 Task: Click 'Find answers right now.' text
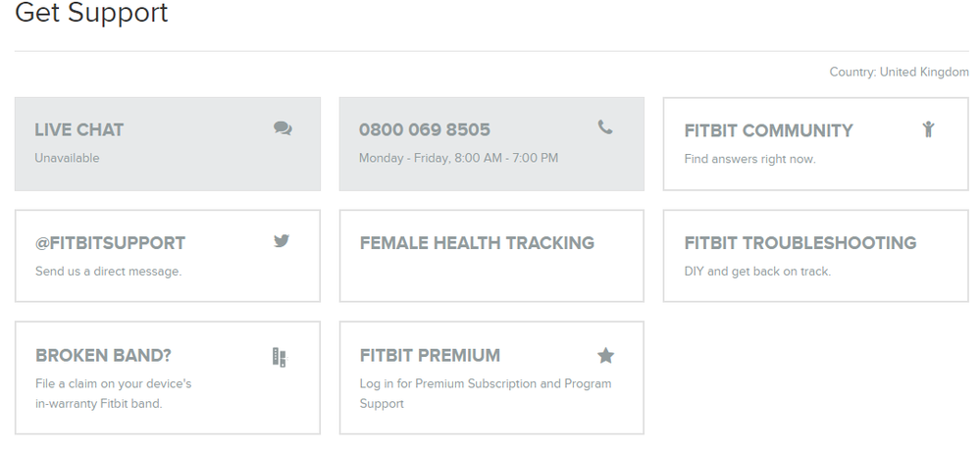click(749, 159)
